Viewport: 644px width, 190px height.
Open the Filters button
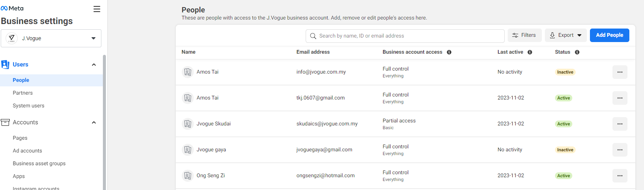525,35
